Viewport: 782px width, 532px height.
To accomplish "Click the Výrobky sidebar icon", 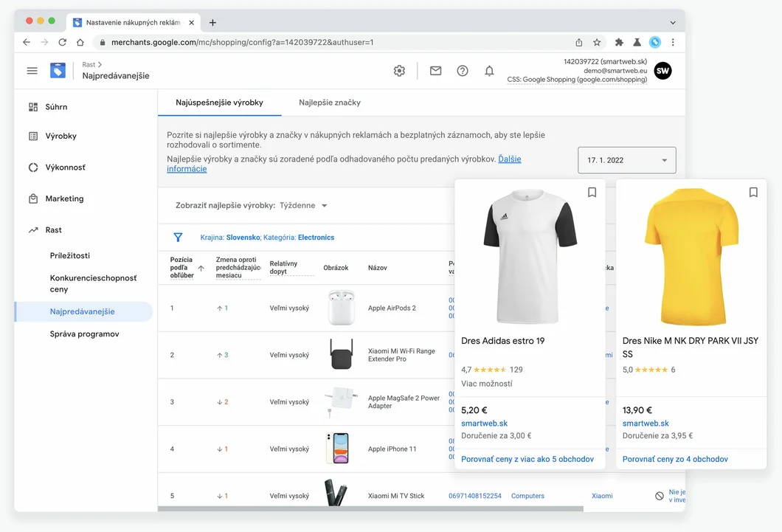I will pos(33,136).
